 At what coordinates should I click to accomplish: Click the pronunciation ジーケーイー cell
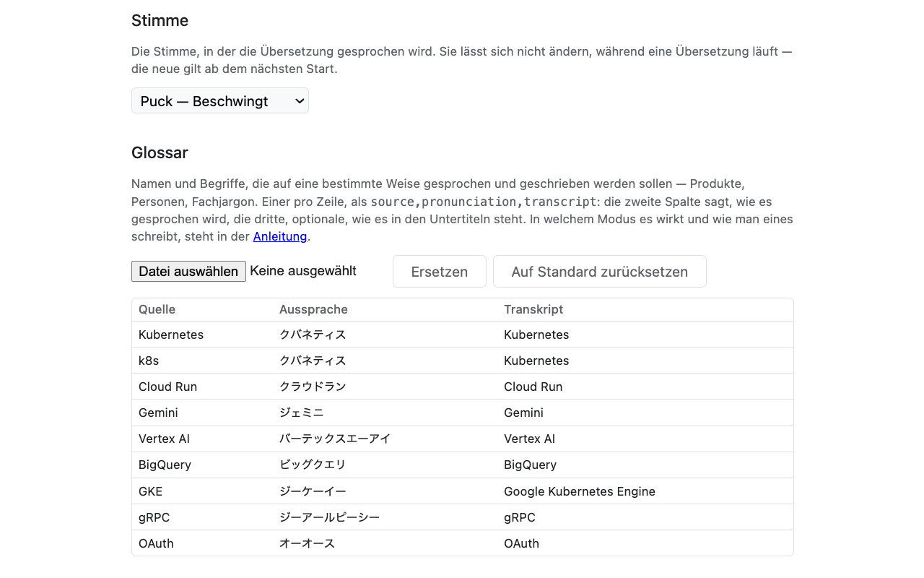(385, 491)
